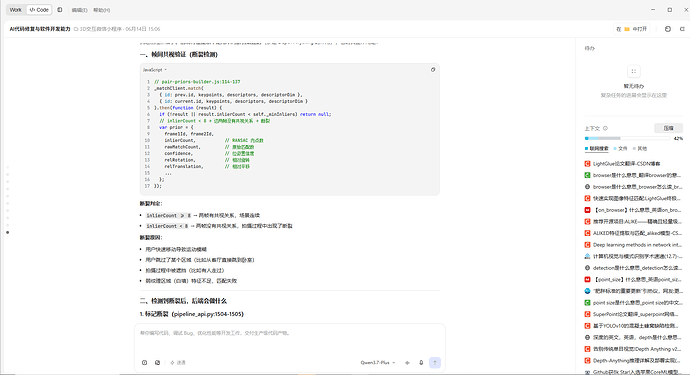Click globe favicon of detection是什么意思 result

587,268
